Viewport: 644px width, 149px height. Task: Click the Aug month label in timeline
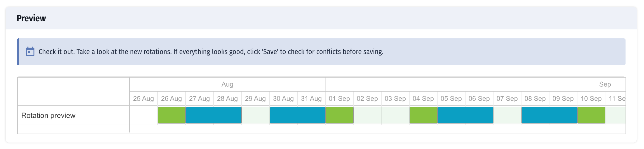pos(227,84)
